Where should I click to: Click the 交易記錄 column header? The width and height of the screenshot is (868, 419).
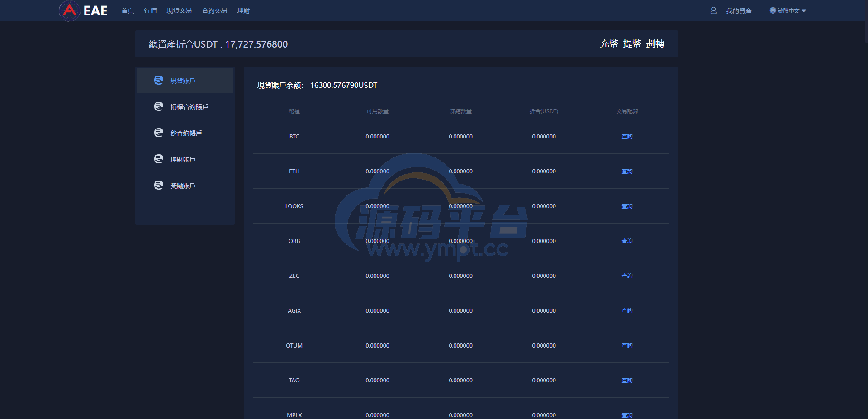pos(627,111)
